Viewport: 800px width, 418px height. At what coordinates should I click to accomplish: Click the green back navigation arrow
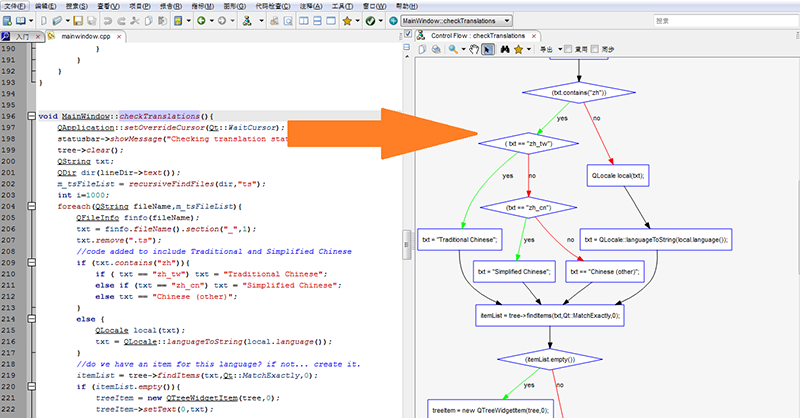(202, 20)
